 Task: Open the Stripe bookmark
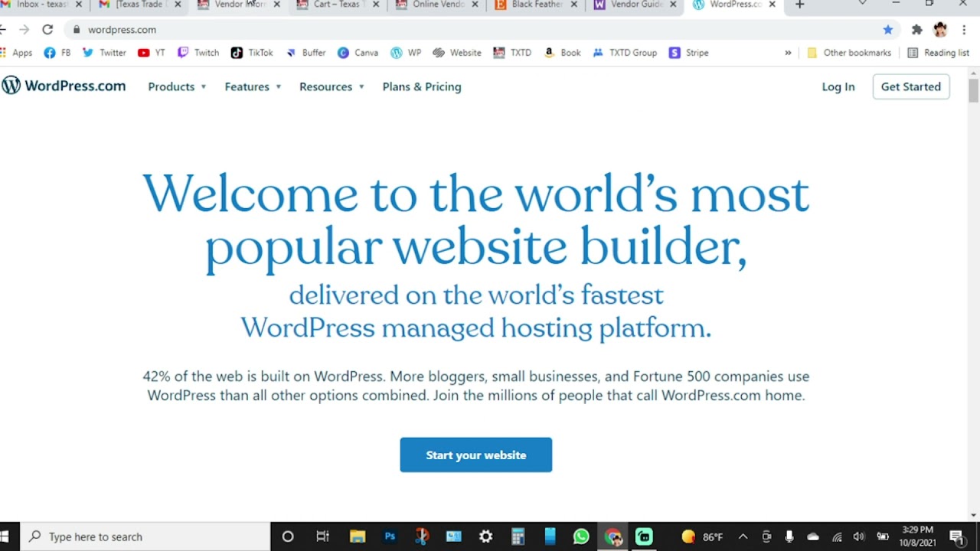688,53
